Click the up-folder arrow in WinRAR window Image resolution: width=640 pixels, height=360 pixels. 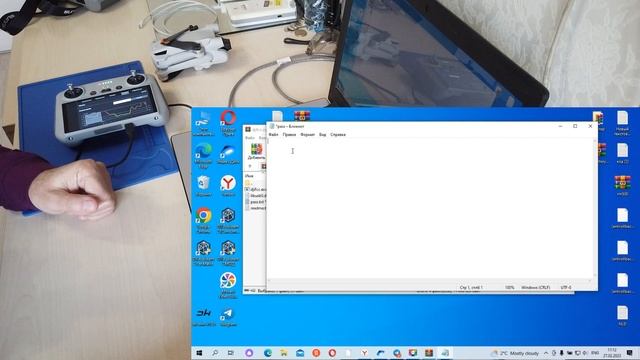pos(250,166)
